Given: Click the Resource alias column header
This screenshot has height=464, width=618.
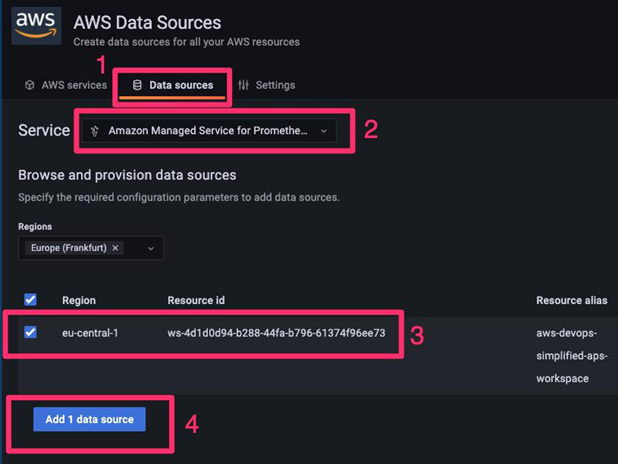Looking at the screenshot, I should (x=571, y=300).
